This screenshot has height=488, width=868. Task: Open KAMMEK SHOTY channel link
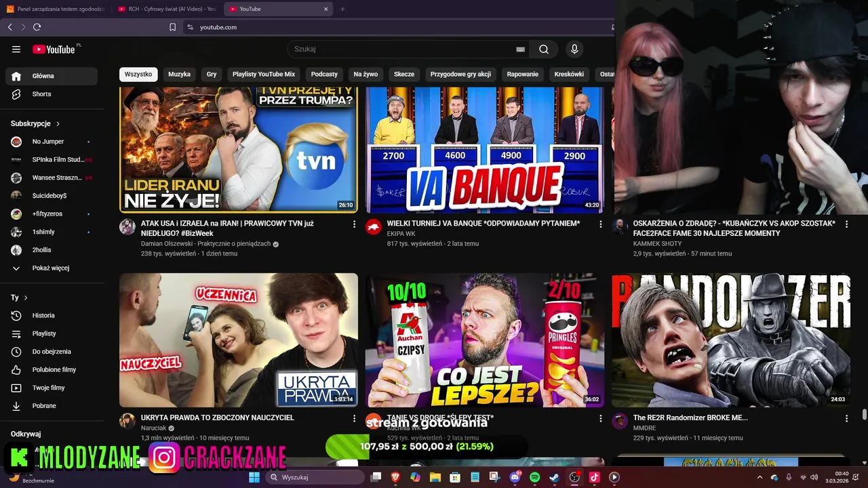click(x=657, y=244)
